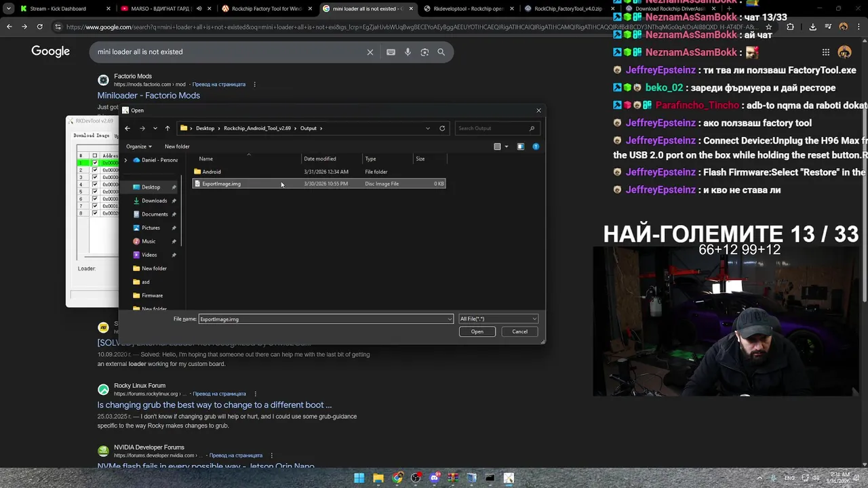Open Google on-screen keyboard icon
868x488 pixels.
[x=391, y=52]
